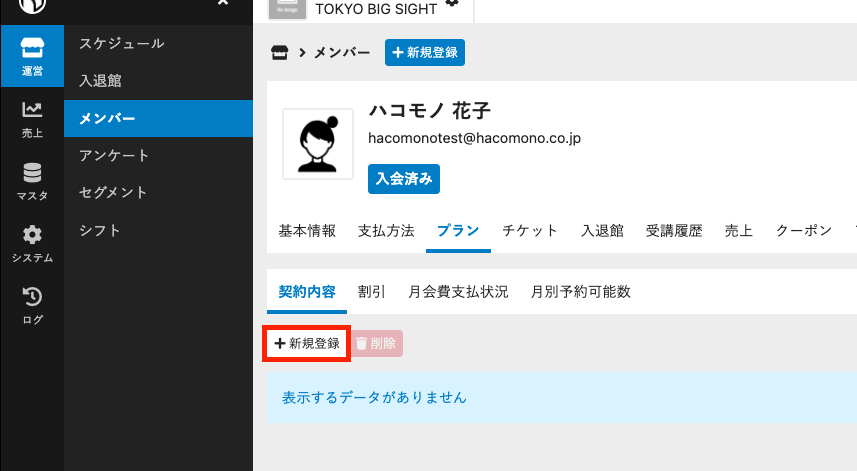Open the 月会費支払状況 sub-tab
This screenshot has width=857, height=471.
point(458,292)
